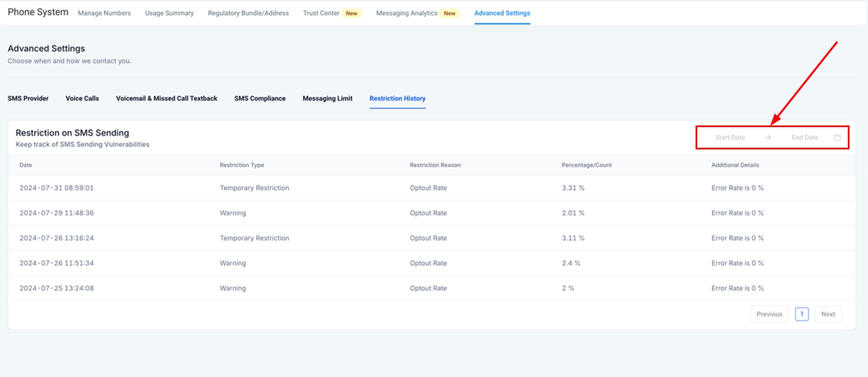Open Voicemail & Missed Call Textback tab
Image resolution: width=868 pixels, height=377 pixels.
(x=166, y=98)
